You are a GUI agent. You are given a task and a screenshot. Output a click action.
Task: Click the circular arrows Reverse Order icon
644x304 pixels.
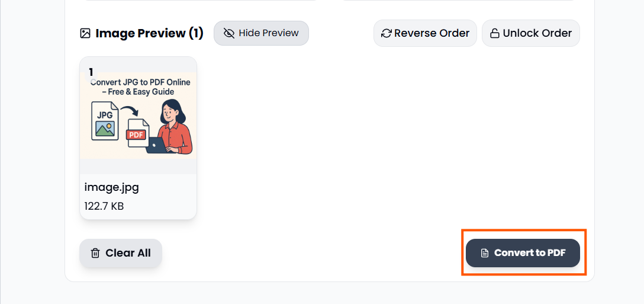click(387, 33)
